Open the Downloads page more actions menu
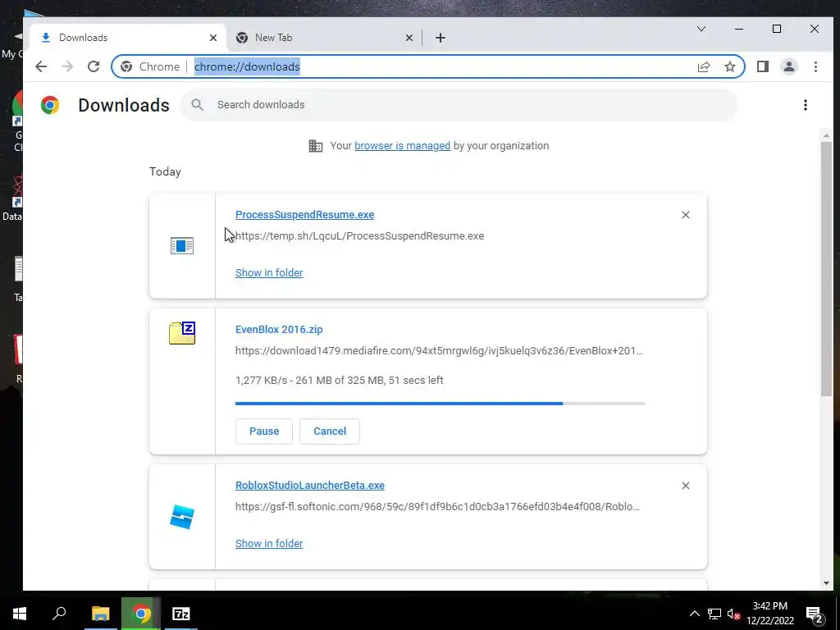 pos(806,105)
